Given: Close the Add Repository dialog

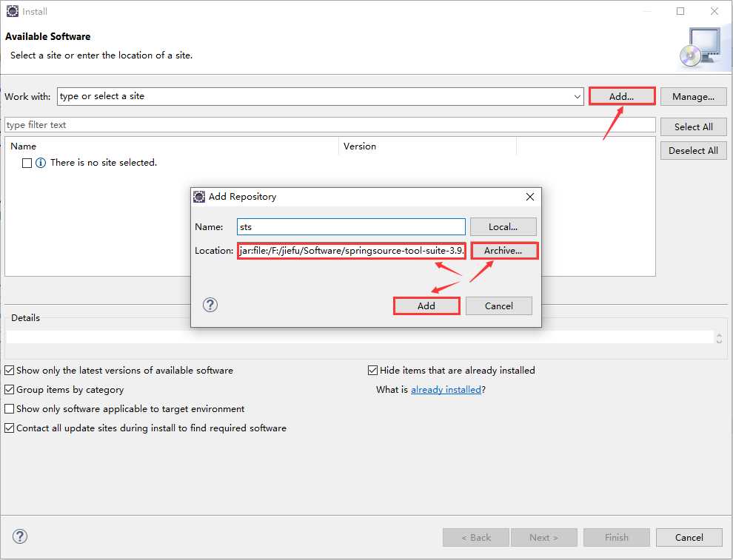Looking at the screenshot, I should [529, 197].
